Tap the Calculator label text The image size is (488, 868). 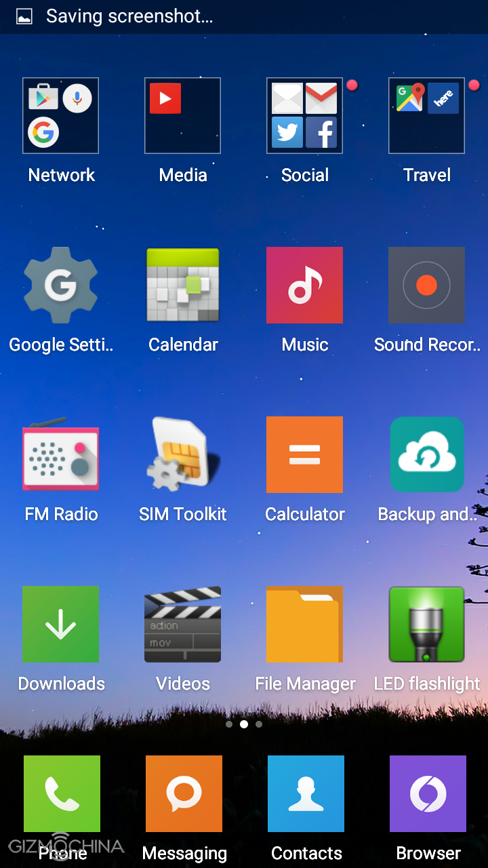[x=305, y=514]
